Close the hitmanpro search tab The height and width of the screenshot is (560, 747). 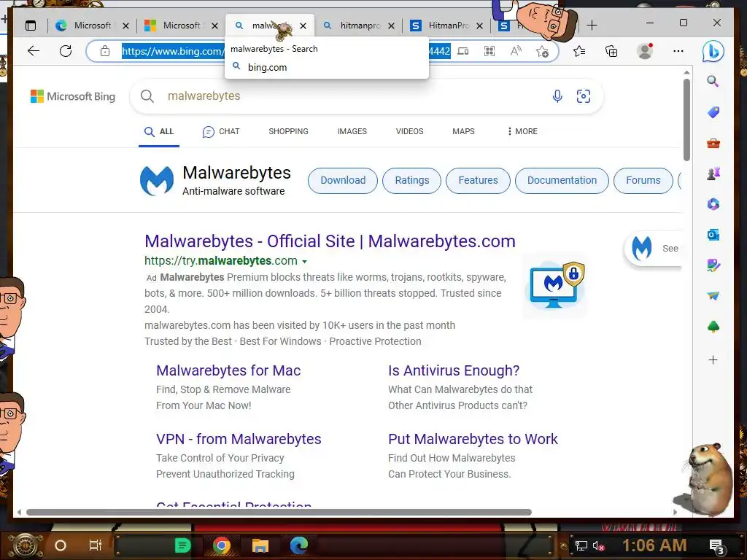tap(391, 26)
